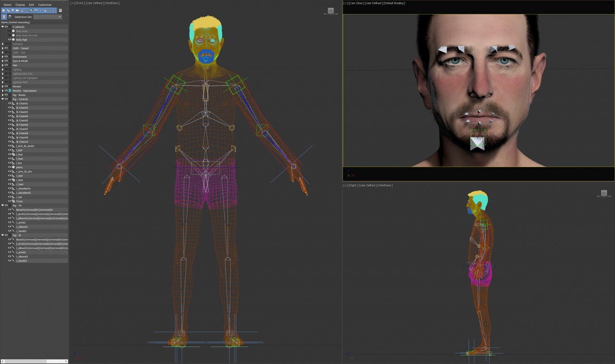This screenshot has width=615, height=364.
Task: Click the Display Bones filter icon
Action: pyautogui.click(x=41, y=10)
